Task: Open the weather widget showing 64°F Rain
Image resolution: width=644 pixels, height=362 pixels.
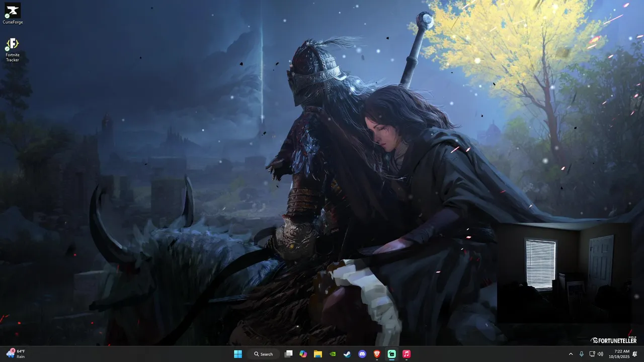Action: 16,354
